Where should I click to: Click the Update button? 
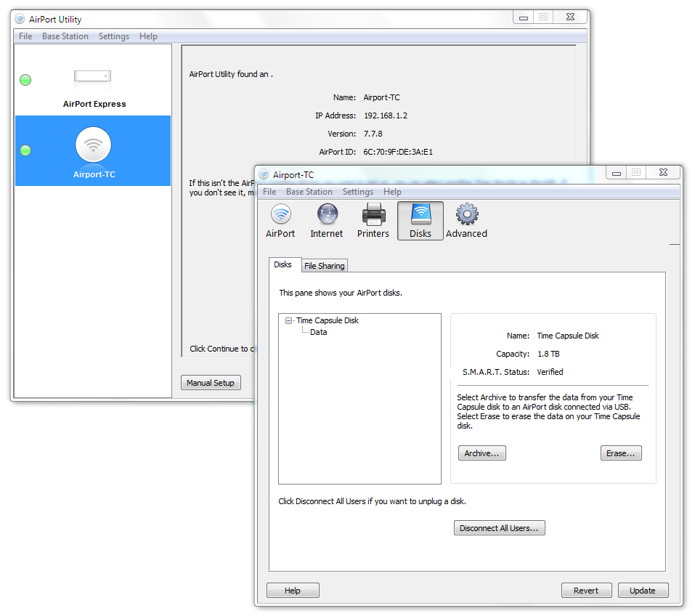[643, 591]
